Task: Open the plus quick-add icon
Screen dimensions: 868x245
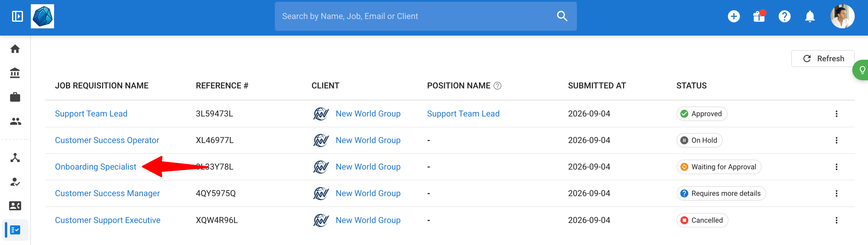Action: pyautogui.click(x=734, y=16)
